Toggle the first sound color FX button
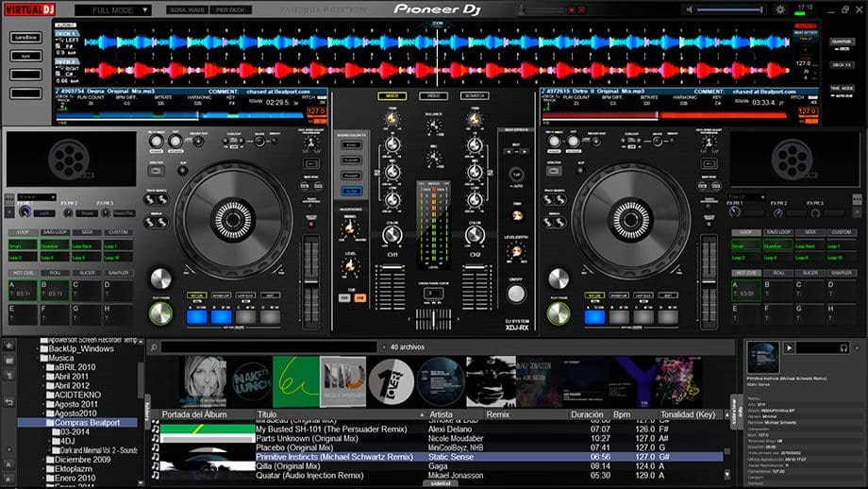 [x=352, y=144]
